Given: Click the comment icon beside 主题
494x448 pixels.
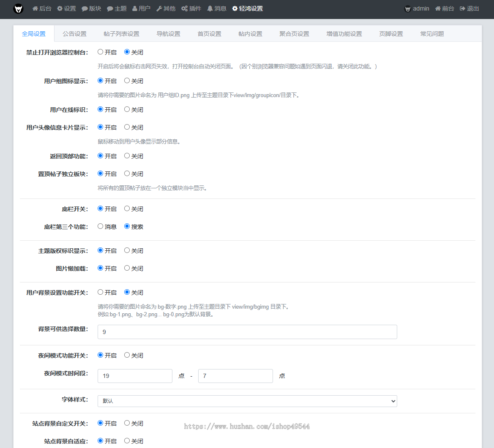Looking at the screenshot, I should coord(110,9).
